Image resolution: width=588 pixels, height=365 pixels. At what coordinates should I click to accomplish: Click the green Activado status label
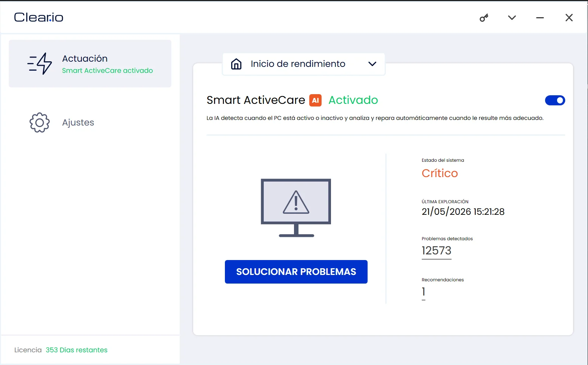click(x=353, y=100)
